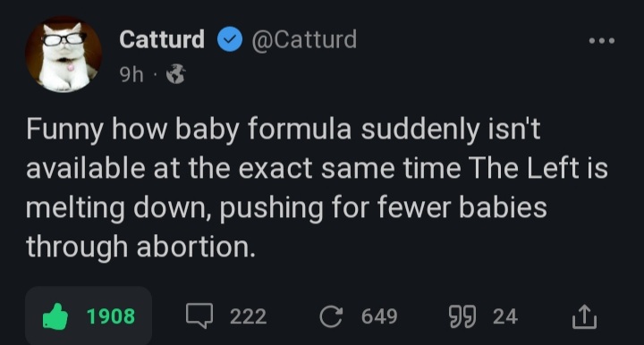Open the three-dot more options menu
This screenshot has width=644, height=345.
602,40
